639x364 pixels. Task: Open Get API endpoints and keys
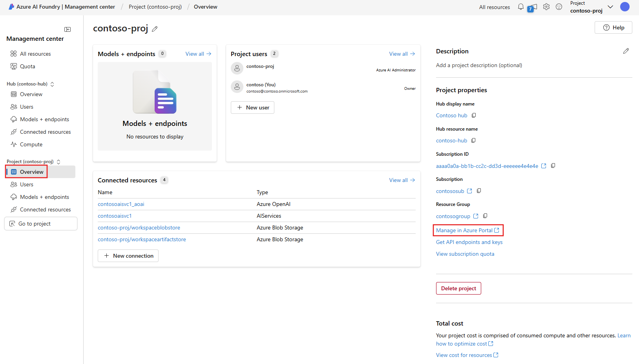click(x=469, y=242)
